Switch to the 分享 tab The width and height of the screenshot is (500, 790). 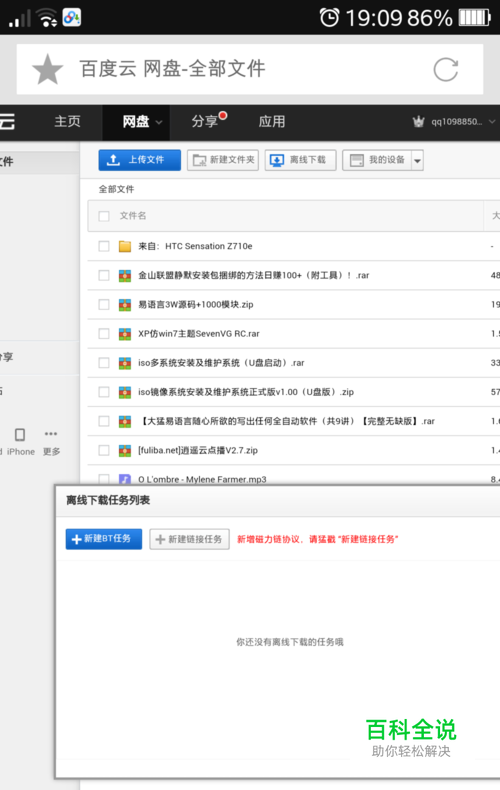205,121
